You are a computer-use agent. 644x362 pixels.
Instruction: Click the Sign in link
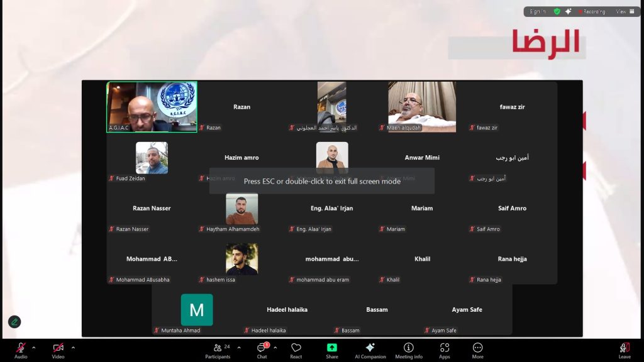(537, 11)
